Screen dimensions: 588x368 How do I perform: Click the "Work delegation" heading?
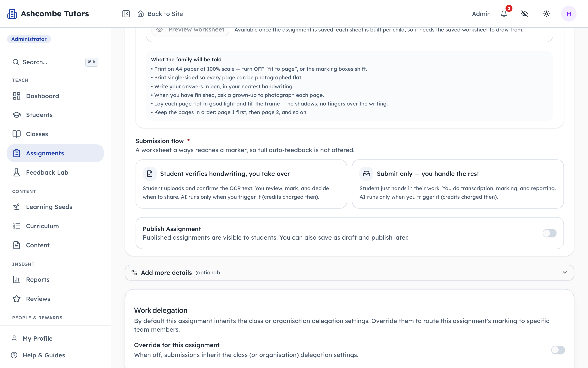click(x=161, y=310)
